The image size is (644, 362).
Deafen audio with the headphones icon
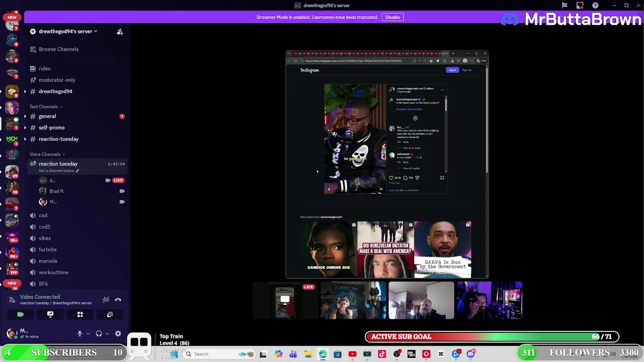[99, 333]
